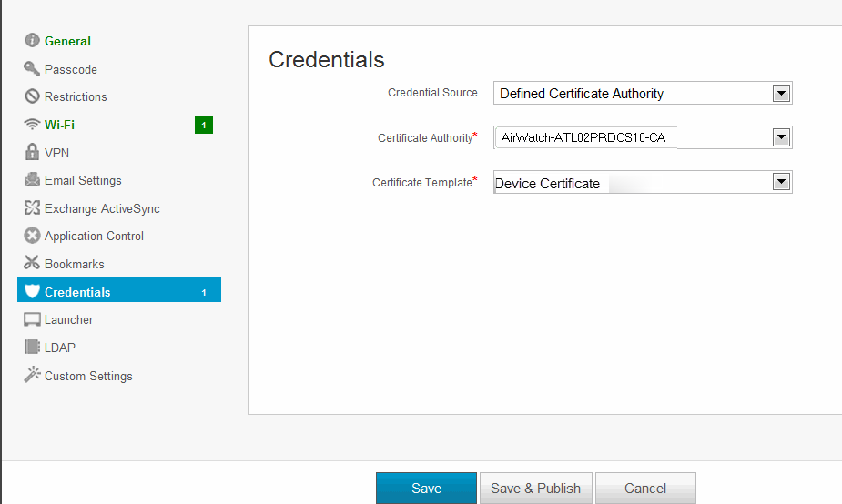Select the Launcher menu item

tap(68, 319)
